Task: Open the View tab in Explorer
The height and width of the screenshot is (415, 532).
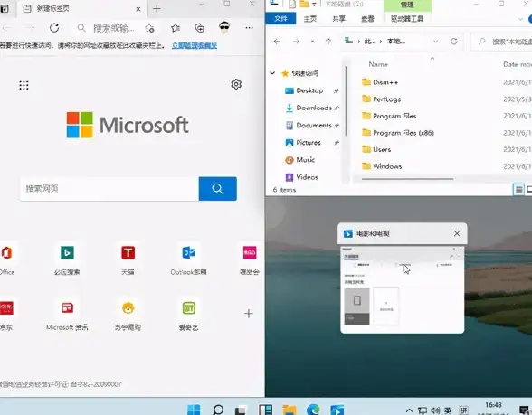Action: point(367,19)
